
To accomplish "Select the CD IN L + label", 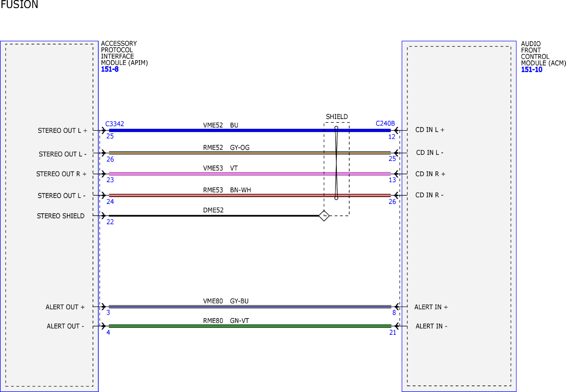I will pos(430,130).
